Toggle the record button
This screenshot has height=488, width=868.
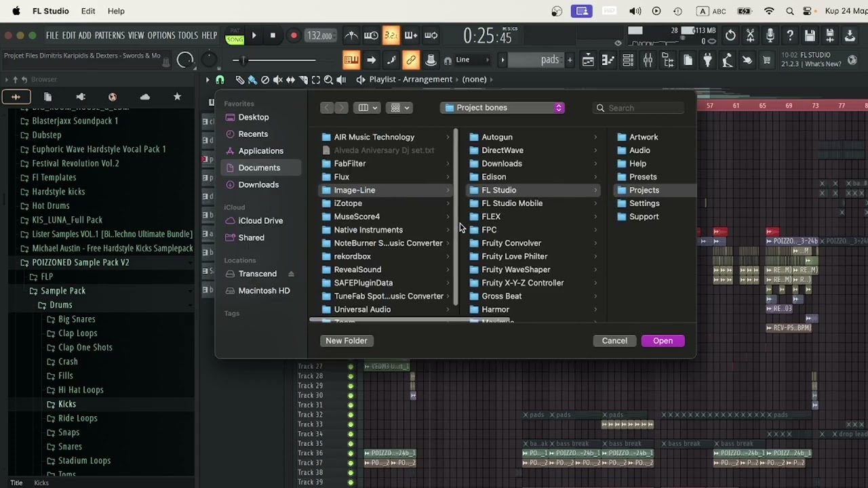point(294,36)
